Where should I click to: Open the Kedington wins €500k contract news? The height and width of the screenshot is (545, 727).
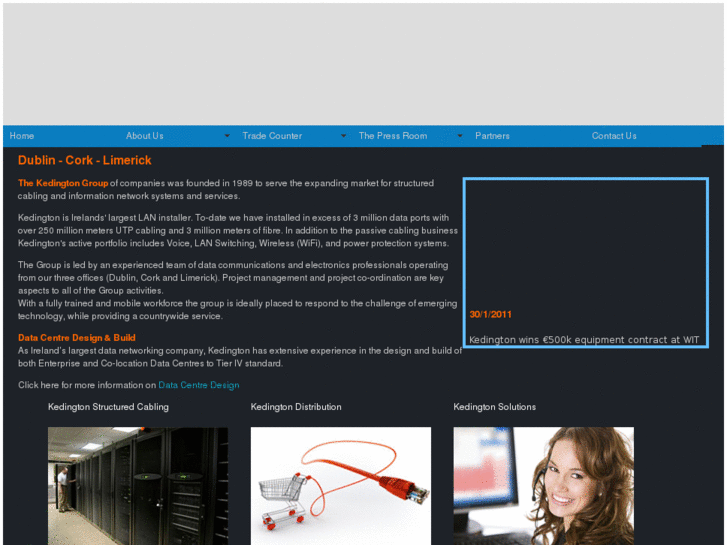(x=584, y=340)
